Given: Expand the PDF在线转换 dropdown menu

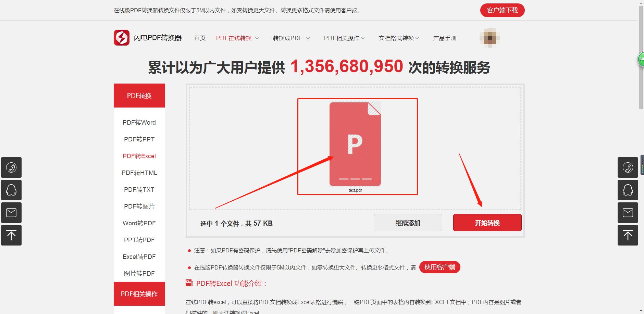Looking at the screenshot, I should [x=237, y=38].
